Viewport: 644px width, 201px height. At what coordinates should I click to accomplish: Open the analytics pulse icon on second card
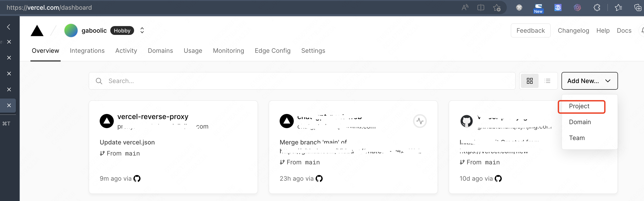[420, 121]
